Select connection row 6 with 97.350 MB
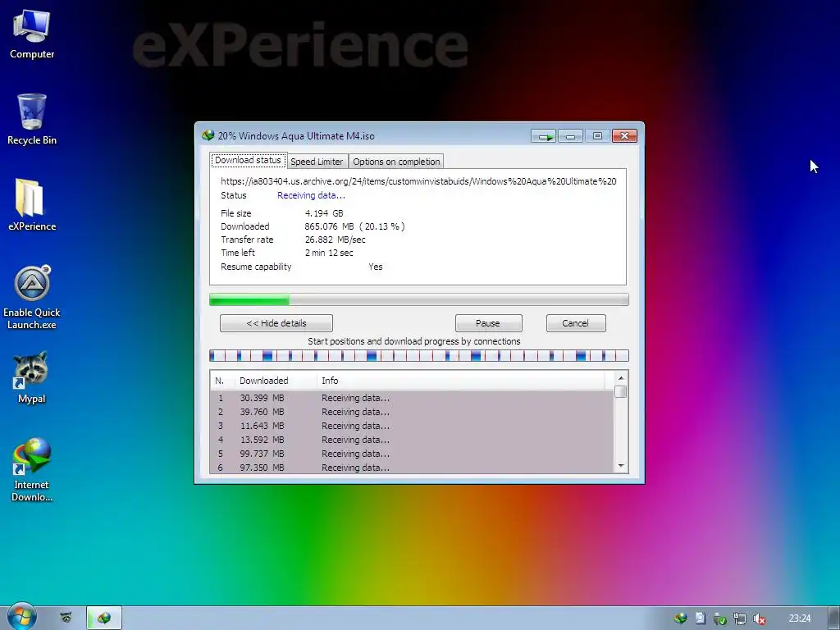The image size is (840, 630). [412, 468]
